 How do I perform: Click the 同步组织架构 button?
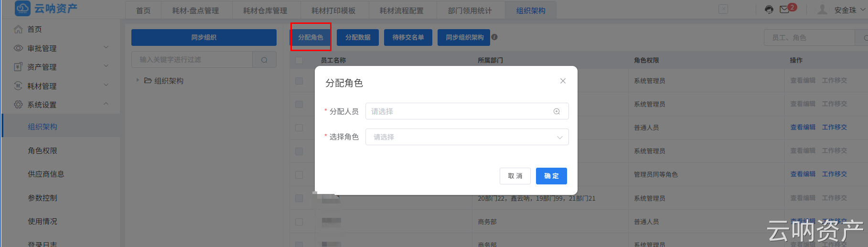(464, 37)
